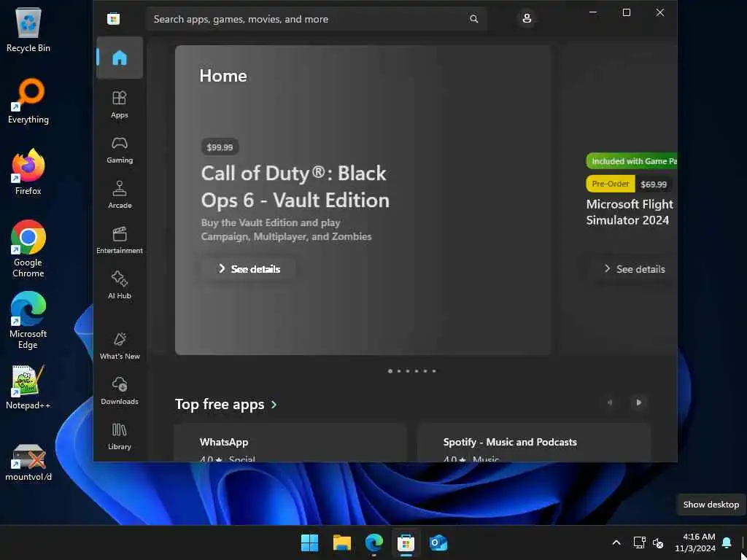Expand the Top free apps section
The image size is (747, 560).
(226, 404)
